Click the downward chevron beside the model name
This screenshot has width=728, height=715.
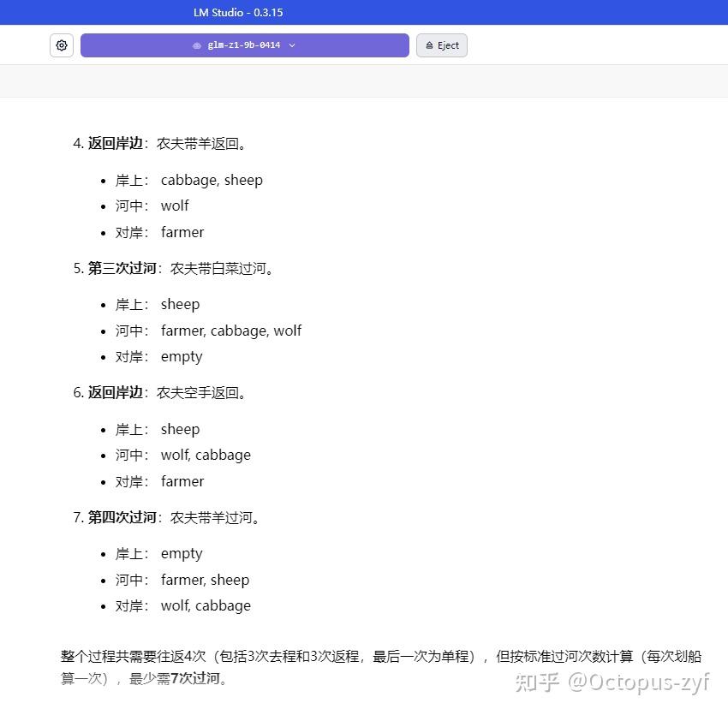[x=291, y=45]
